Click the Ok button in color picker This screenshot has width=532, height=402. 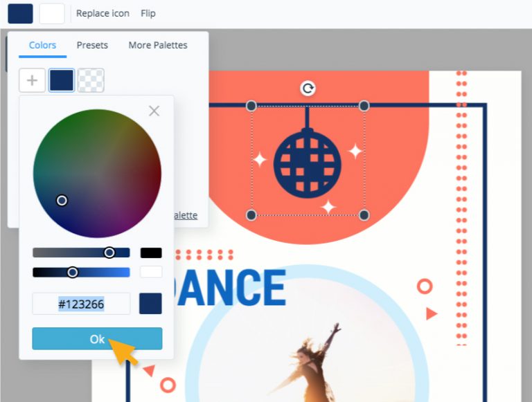coord(97,338)
